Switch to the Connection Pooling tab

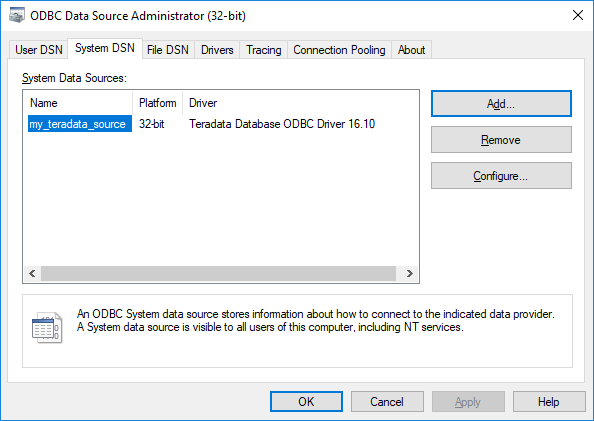coord(339,50)
